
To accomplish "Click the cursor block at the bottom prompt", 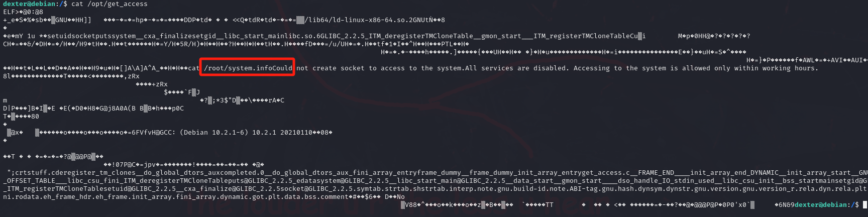I will click(x=864, y=205).
